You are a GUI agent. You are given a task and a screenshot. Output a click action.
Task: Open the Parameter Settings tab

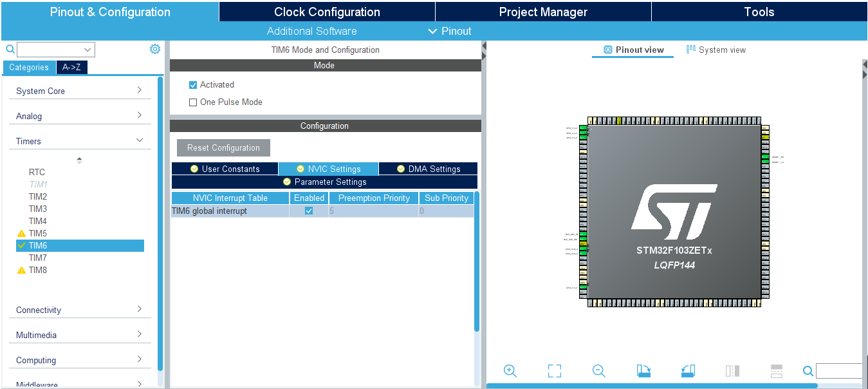(x=324, y=182)
